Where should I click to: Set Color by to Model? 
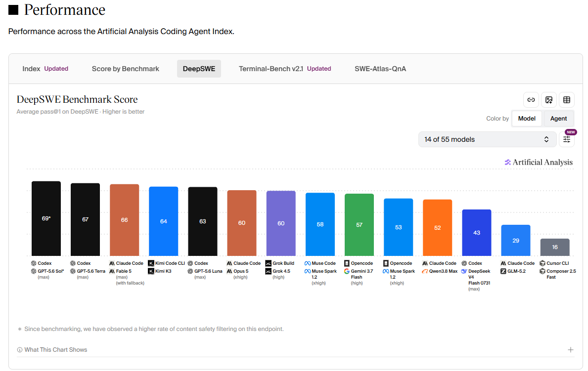pyautogui.click(x=527, y=119)
